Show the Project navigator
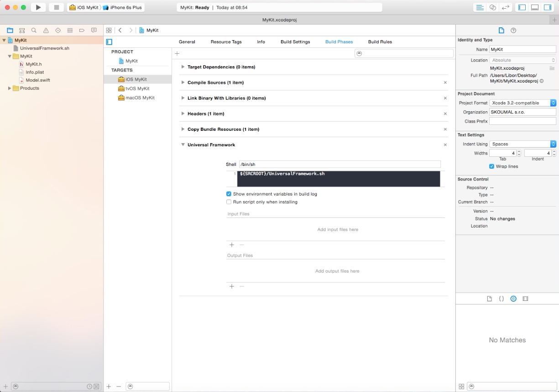 pyautogui.click(x=10, y=31)
